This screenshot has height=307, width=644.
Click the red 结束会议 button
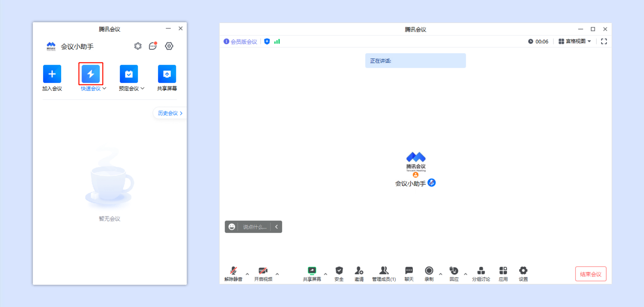[591, 274]
